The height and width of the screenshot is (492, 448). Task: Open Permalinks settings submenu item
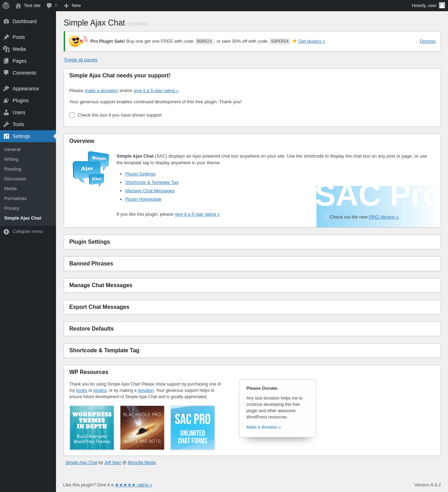tap(15, 199)
